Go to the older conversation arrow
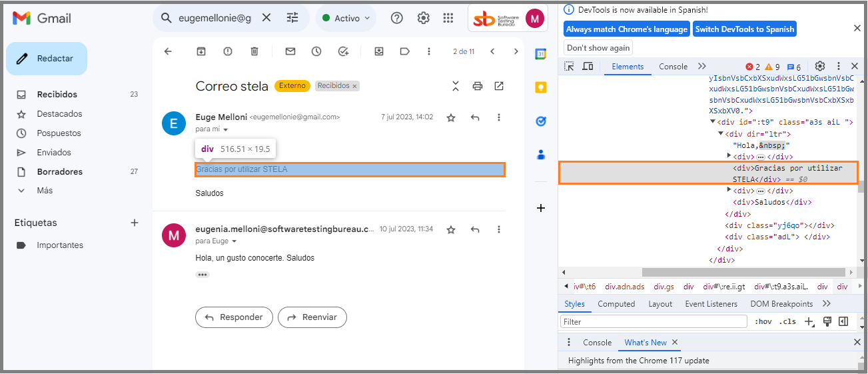This screenshot has width=868, height=374. [516, 51]
